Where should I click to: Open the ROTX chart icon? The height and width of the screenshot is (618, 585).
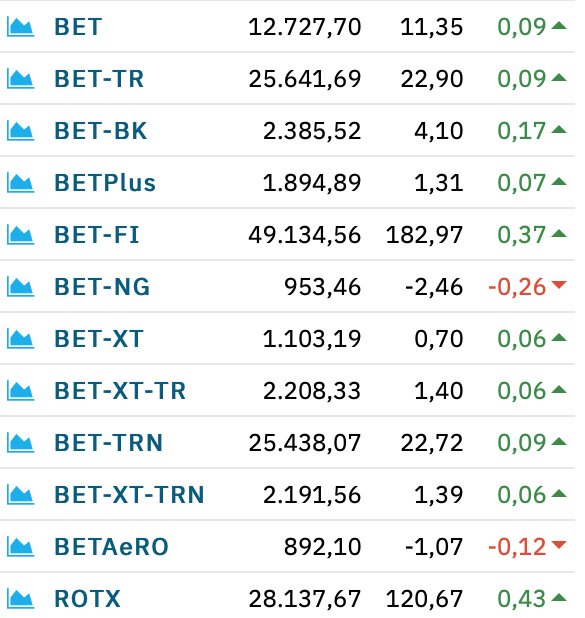coord(21,599)
